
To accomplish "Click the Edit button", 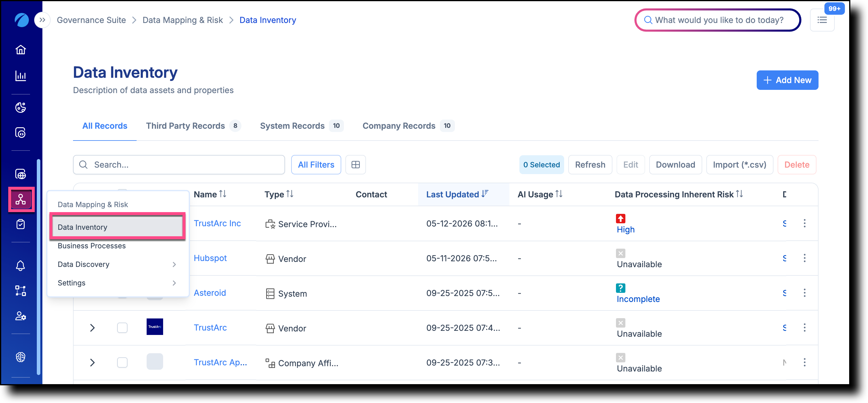I will pos(630,165).
